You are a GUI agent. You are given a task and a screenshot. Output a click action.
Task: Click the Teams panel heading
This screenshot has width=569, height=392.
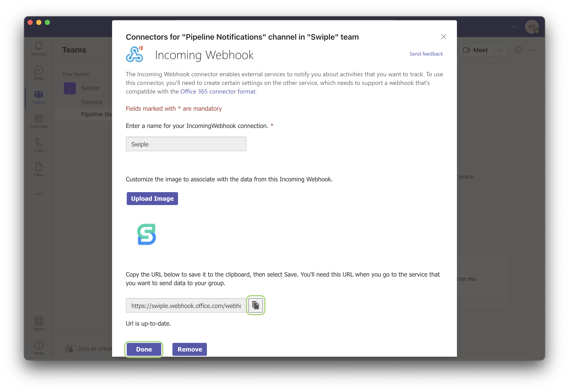[x=74, y=50]
